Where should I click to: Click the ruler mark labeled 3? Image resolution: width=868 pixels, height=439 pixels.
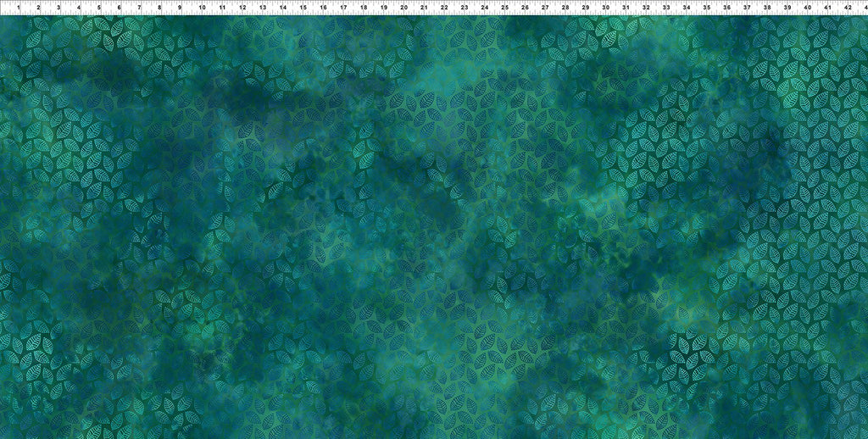(x=58, y=8)
